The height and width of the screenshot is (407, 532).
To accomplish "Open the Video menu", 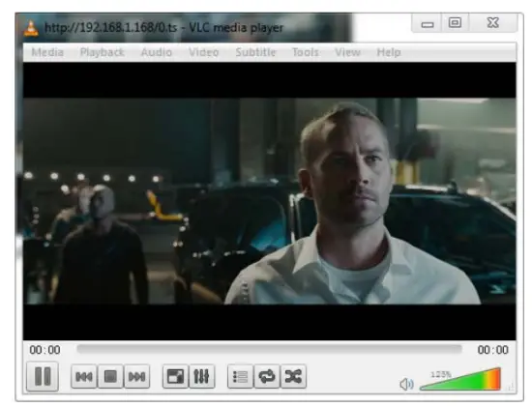I will [203, 52].
